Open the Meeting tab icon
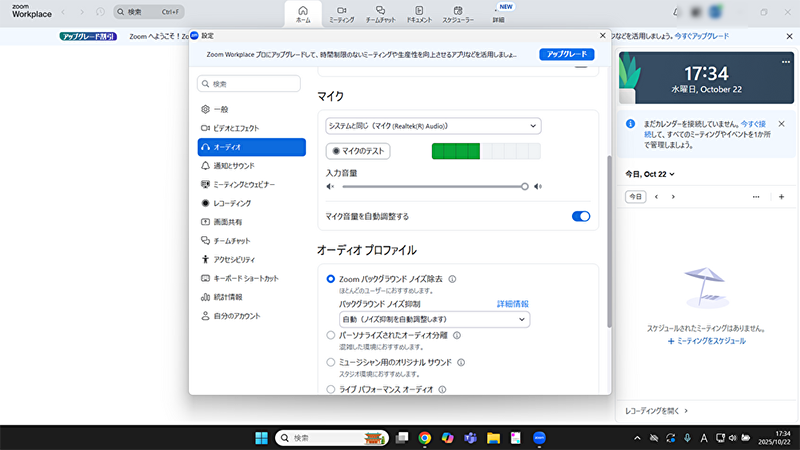This screenshot has width=800, height=450. pos(341,10)
